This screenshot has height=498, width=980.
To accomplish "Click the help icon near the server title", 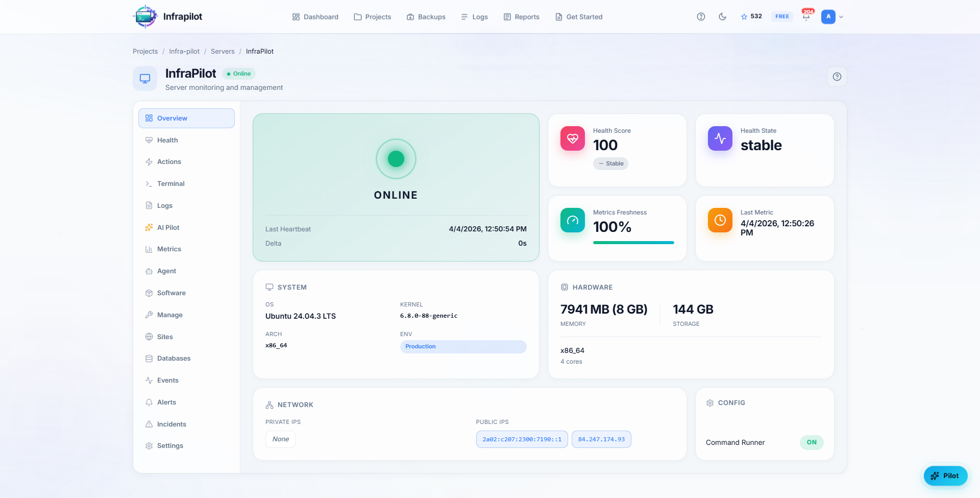I will point(837,77).
